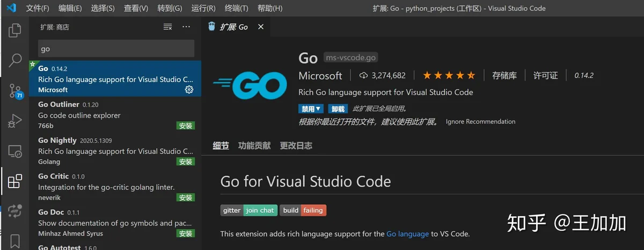The height and width of the screenshot is (250, 644).
Task: Open the Go language hyperlink
Action: pos(407,234)
